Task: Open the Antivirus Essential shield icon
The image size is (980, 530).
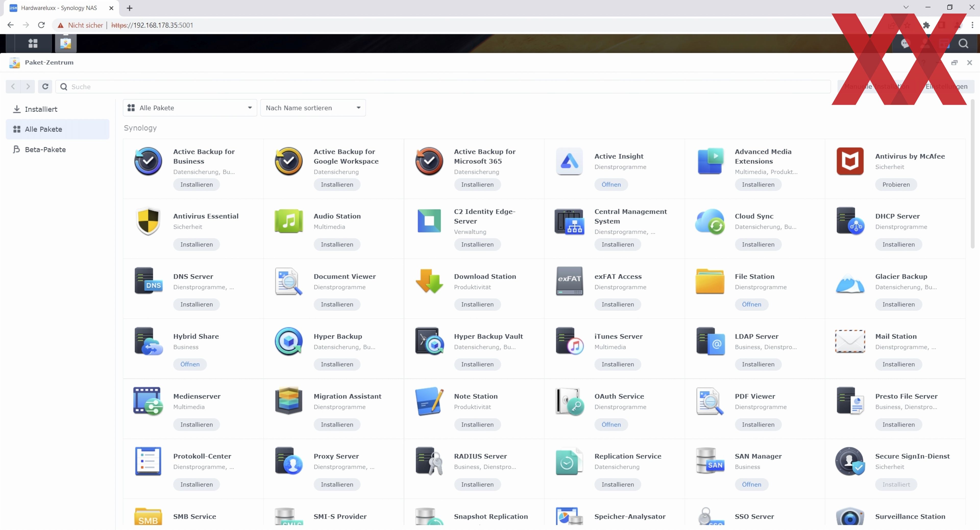Action: coord(148,221)
